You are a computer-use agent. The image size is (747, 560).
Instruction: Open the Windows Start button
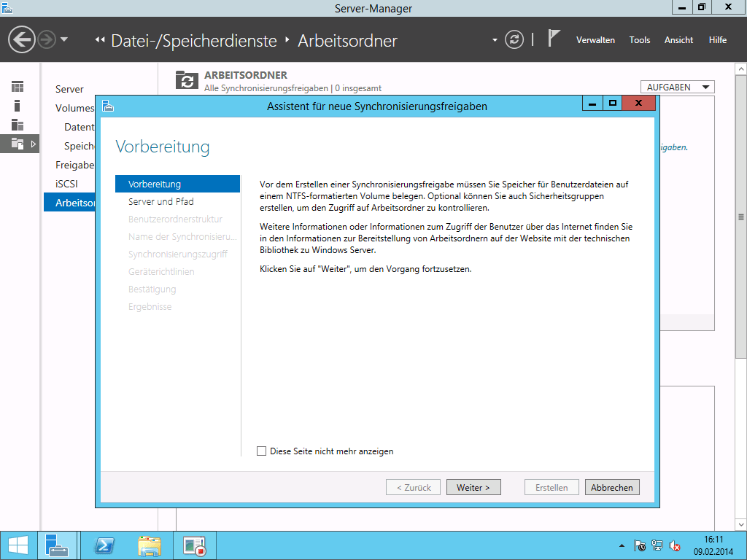pos(18,545)
